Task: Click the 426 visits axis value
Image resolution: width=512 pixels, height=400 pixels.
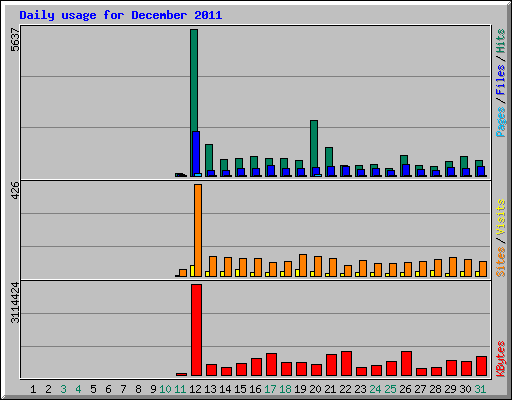Action: (15, 191)
